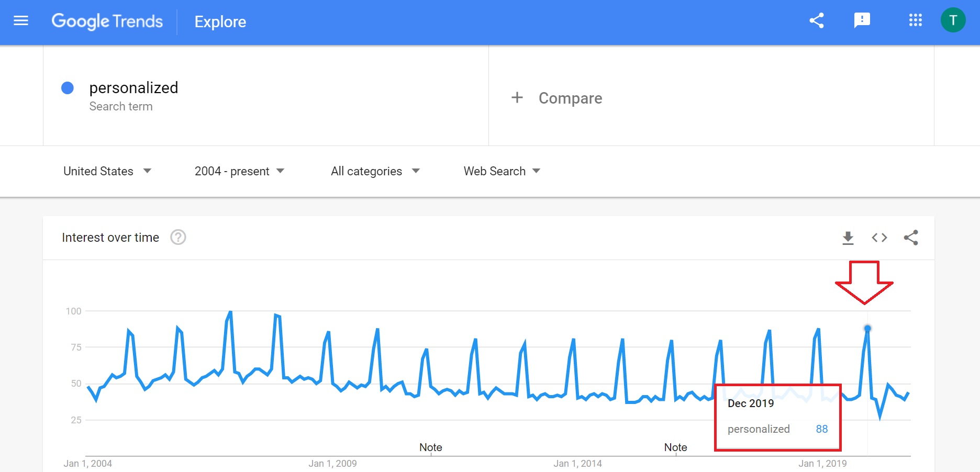Click the green T account avatar
980x472 pixels.
point(953,21)
